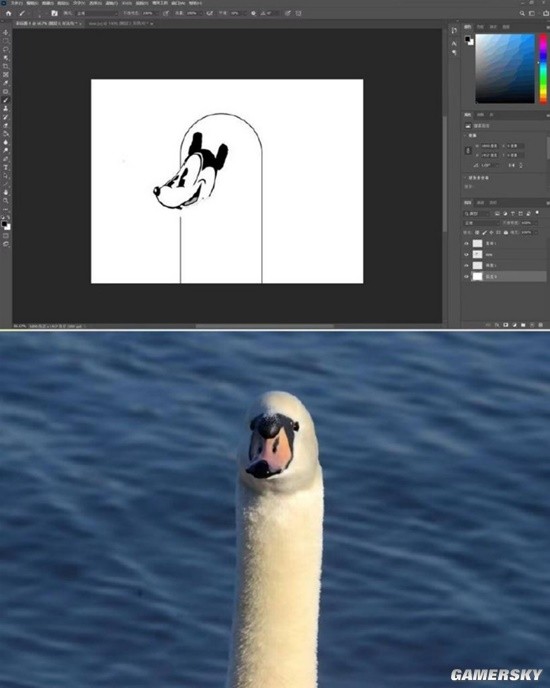
Task: Toggle visibility of the second layer
Action: tap(466, 254)
